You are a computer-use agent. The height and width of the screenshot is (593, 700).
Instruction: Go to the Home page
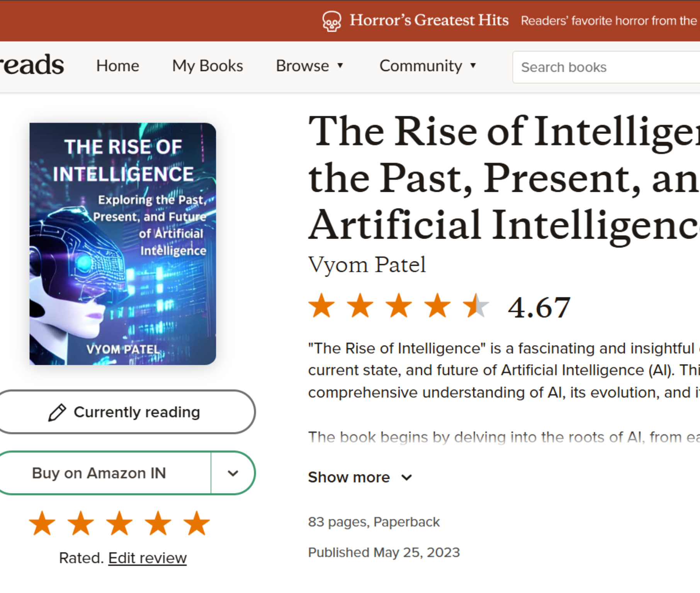click(117, 66)
